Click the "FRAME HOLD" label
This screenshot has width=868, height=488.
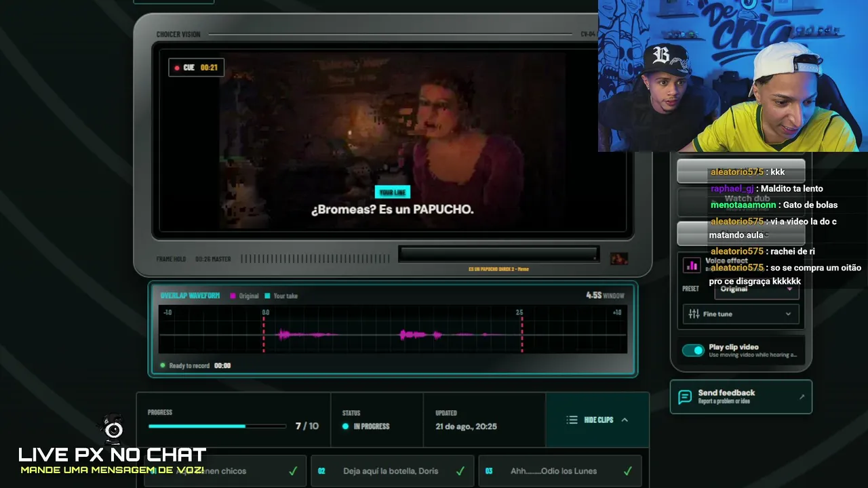(x=171, y=259)
